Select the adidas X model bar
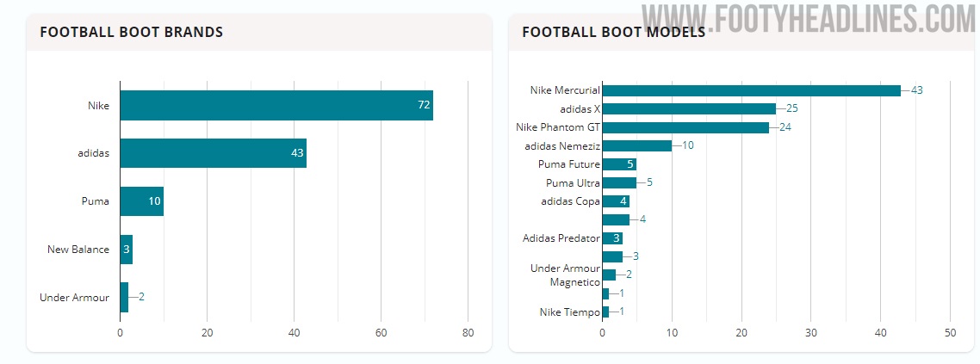 (x=689, y=109)
